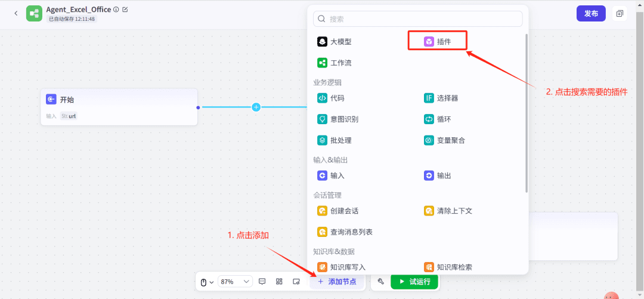
Task: Click the 发布 publish button
Action: [x=591, y=13]
